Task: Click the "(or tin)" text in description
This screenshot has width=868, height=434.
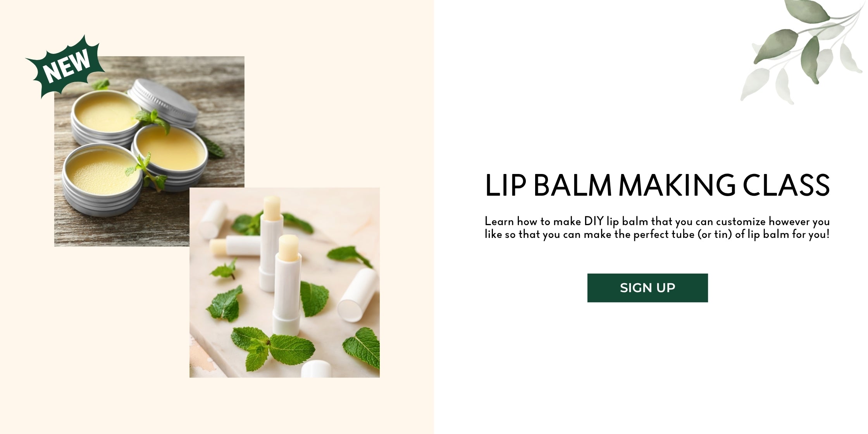Action: tap(715, 234)
